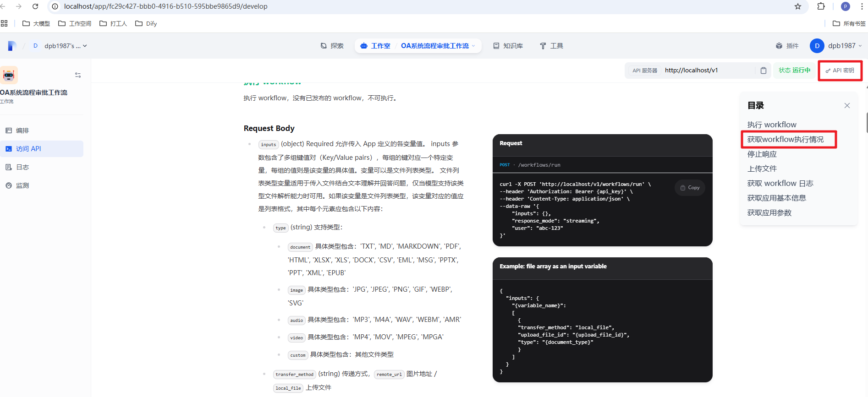
Task: Select 访问 API in the sidebar
Action: (x=28, y=149)
